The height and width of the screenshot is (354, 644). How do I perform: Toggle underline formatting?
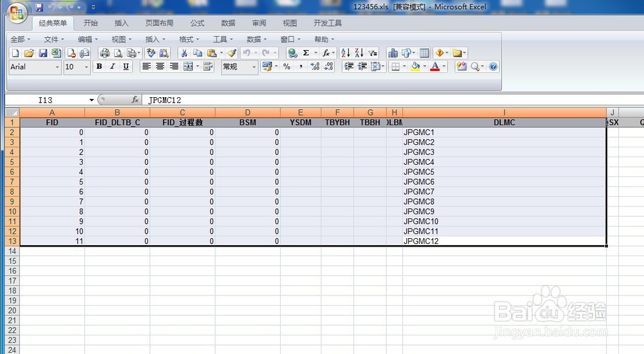pyautogui.click(x=126, y=66)
